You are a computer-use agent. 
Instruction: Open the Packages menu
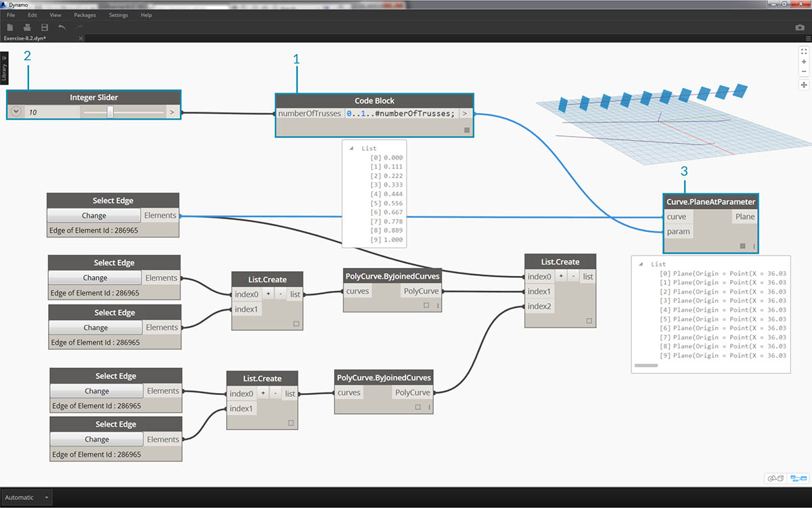[85, 15]
